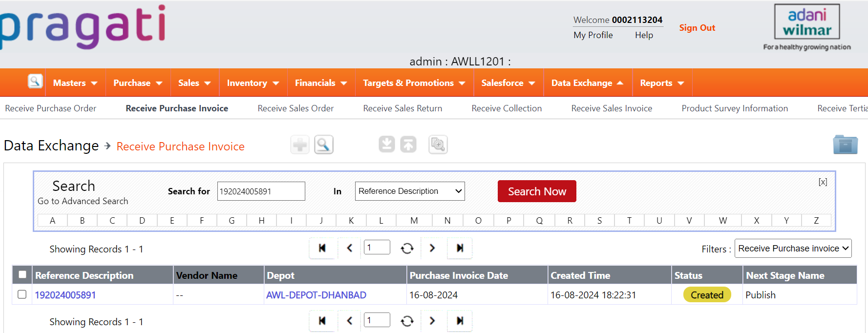Open invoice reference 192024005891 link
The width and height of the screenshot is (868, 333).
point(65,295)
